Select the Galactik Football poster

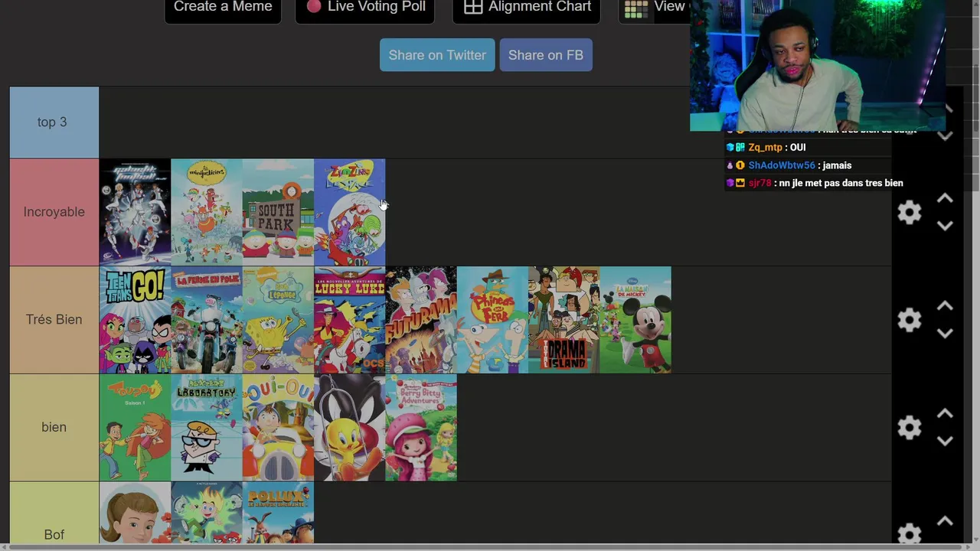(135, 212)
